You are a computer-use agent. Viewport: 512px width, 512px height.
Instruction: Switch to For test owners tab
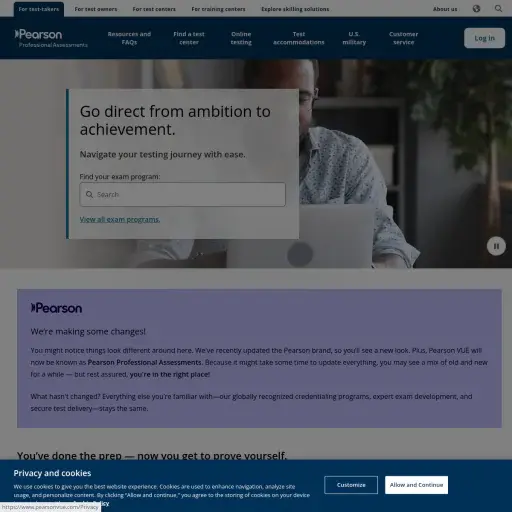(x=96, y=9)
